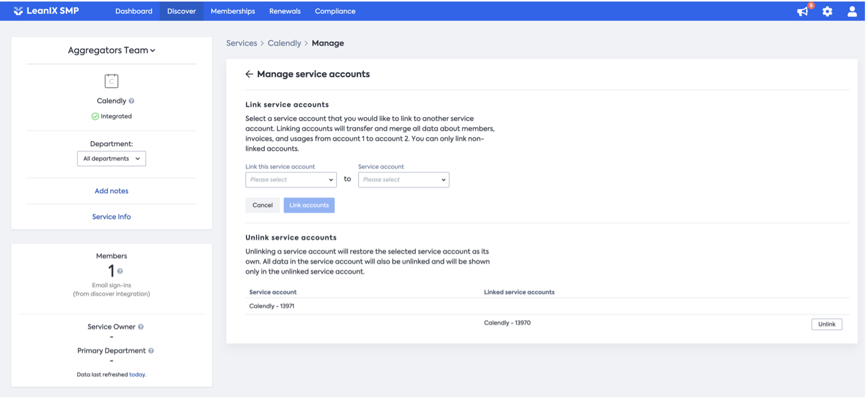Open the 'Link this service account' dropdown
Image resolution: width=868 pixels, height=400 pixels.
point(291,179)
